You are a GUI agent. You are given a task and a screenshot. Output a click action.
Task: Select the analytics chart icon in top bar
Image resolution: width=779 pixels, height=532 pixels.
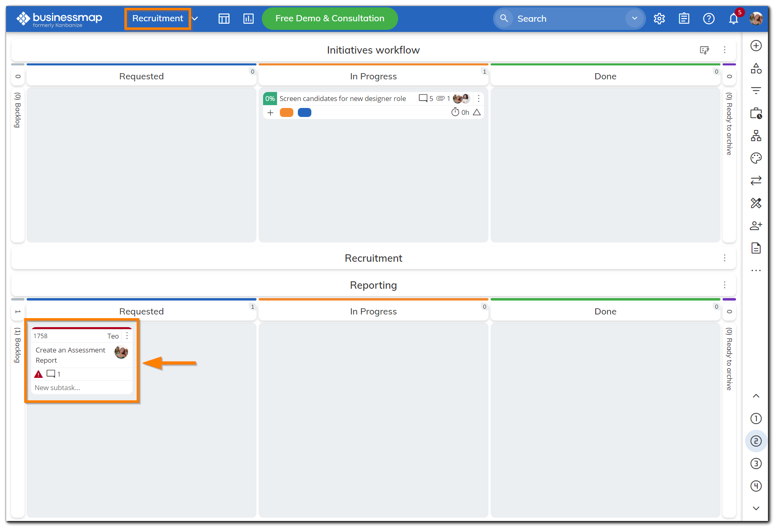[248, 18]
